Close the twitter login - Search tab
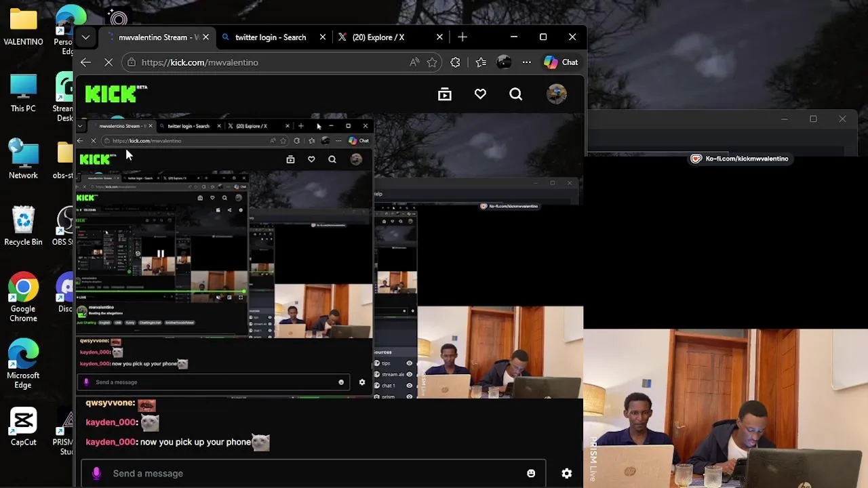The image size is (868, 488). pos(323,37)
